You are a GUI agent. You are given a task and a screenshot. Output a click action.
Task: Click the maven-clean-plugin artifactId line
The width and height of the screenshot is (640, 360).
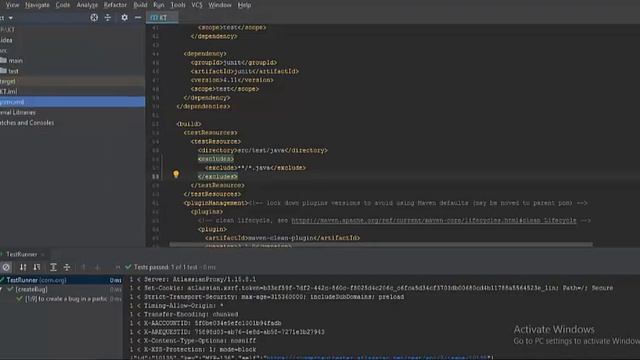(x=282, y=238)
